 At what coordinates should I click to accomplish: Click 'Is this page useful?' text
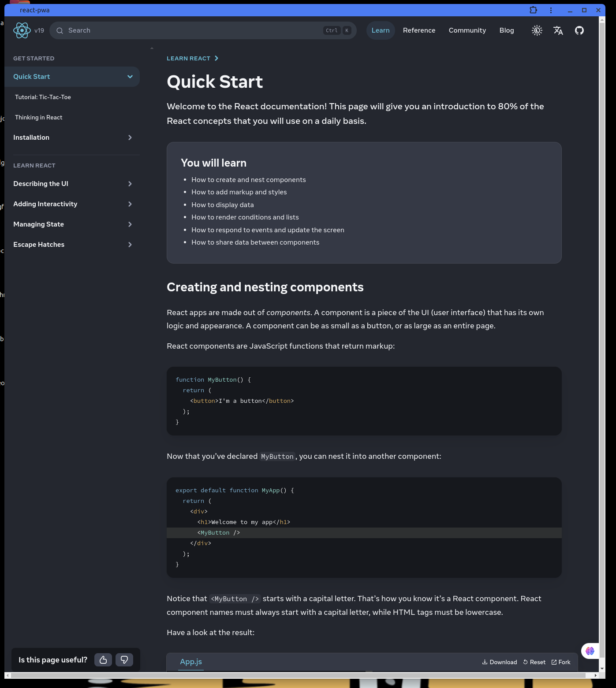coord(53,660)
